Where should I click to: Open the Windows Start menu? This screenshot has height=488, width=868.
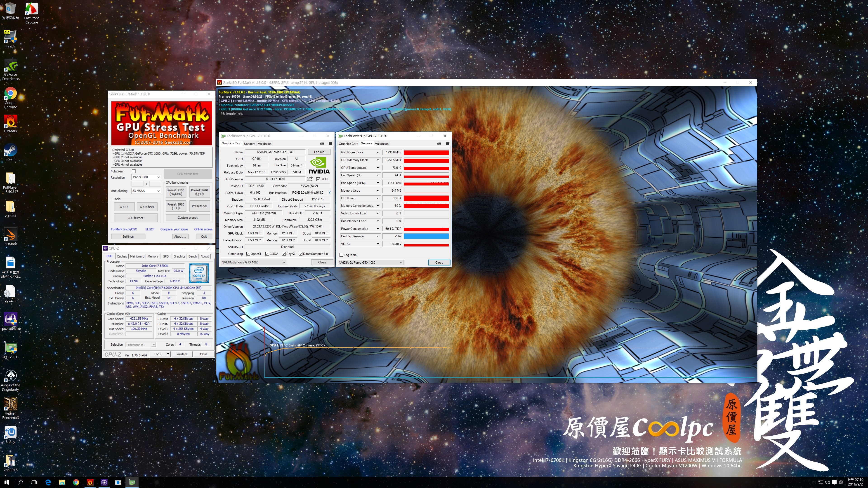click(x=6, y=482)
